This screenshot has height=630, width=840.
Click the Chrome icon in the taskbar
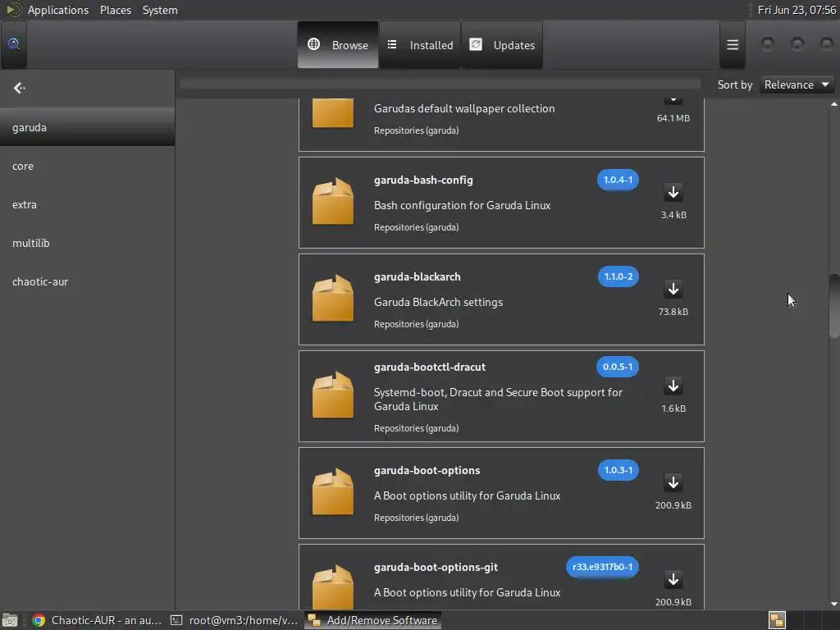pos(39,620)
